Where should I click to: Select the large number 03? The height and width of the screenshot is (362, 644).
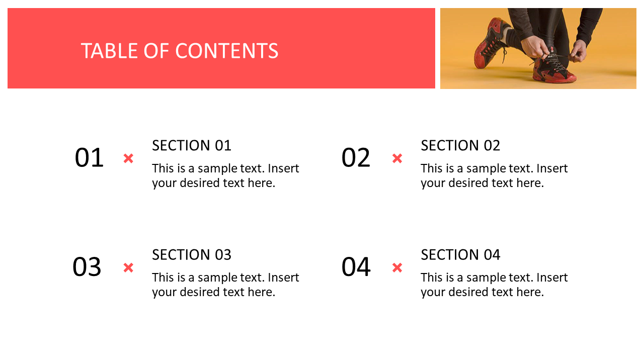[x=87, y=267]
